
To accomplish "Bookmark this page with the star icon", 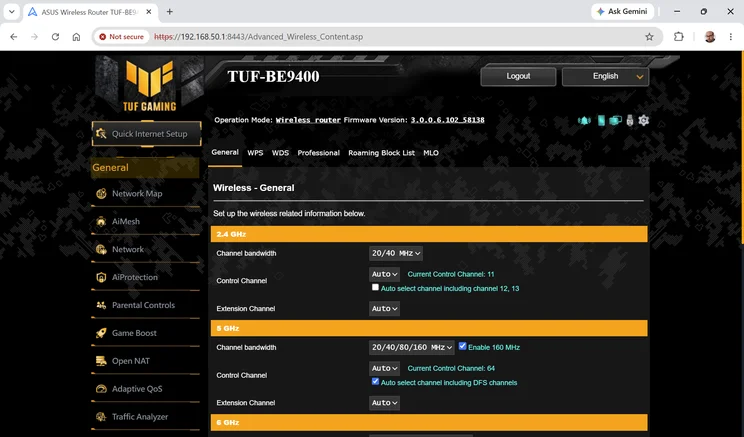I will (649, 37).
